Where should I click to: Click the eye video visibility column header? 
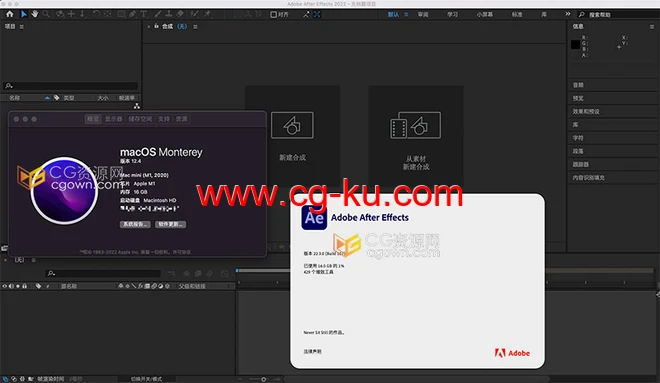click(x=5, y=286)
